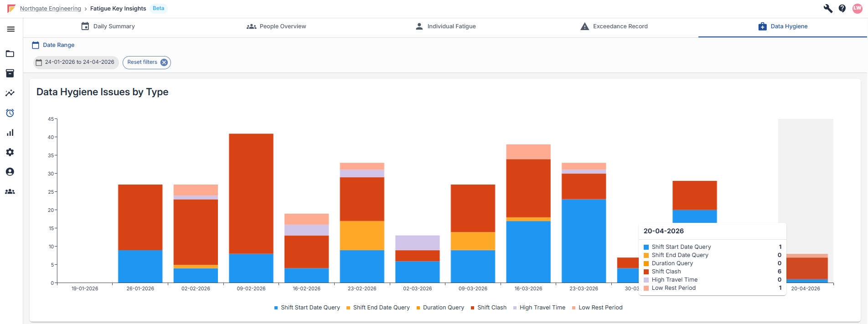Follow the Northgate Engineering breadcrumb link
Screen dimensions: 868x324
click(x=51, y=9)
